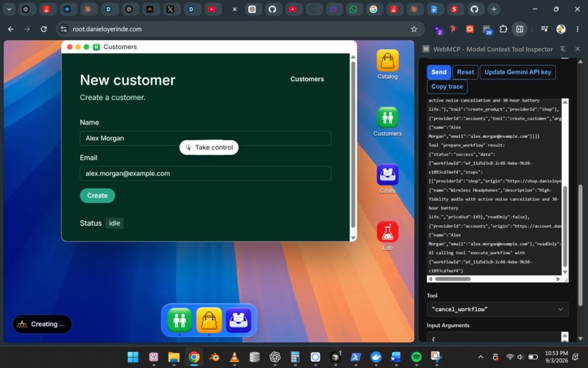
Task: Click trace log scroll right arrow
Action: 558,279
